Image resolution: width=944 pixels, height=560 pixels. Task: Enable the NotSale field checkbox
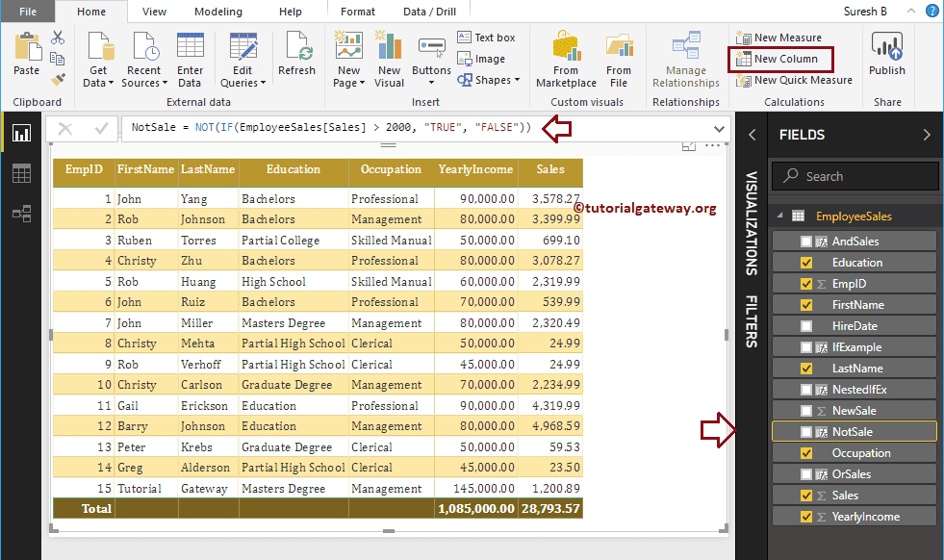(806, 432)
